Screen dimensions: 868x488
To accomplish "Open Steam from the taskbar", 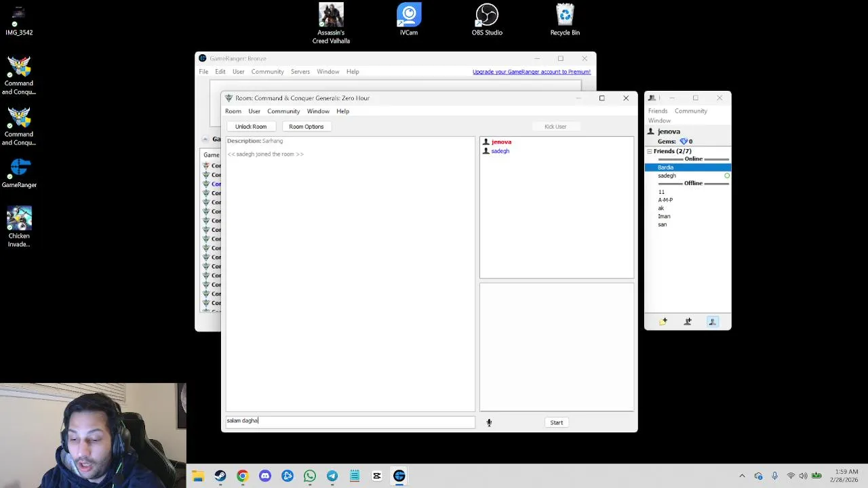I will coord(220,476).
